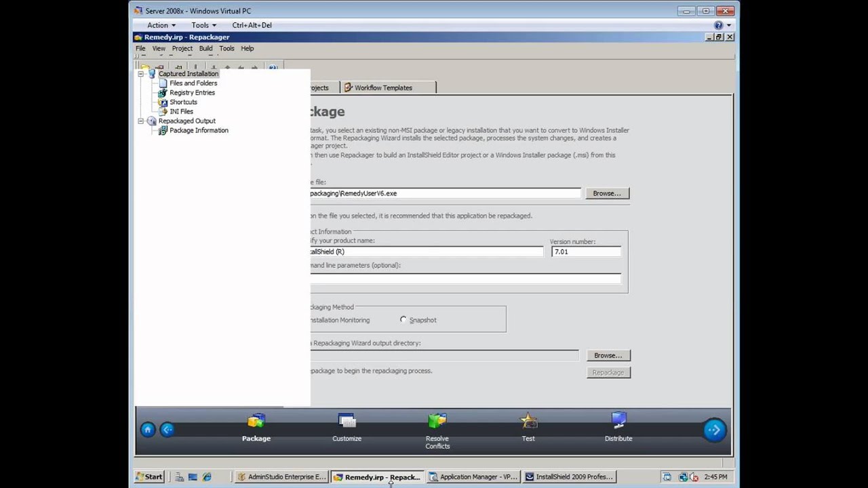Click the first system tray icon
The image size is (868, 488).
pos(667,477)
